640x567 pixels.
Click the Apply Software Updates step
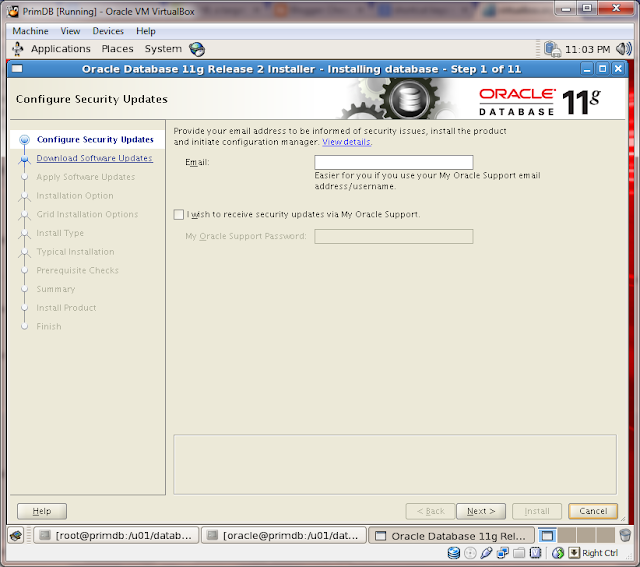click(86, 177)
